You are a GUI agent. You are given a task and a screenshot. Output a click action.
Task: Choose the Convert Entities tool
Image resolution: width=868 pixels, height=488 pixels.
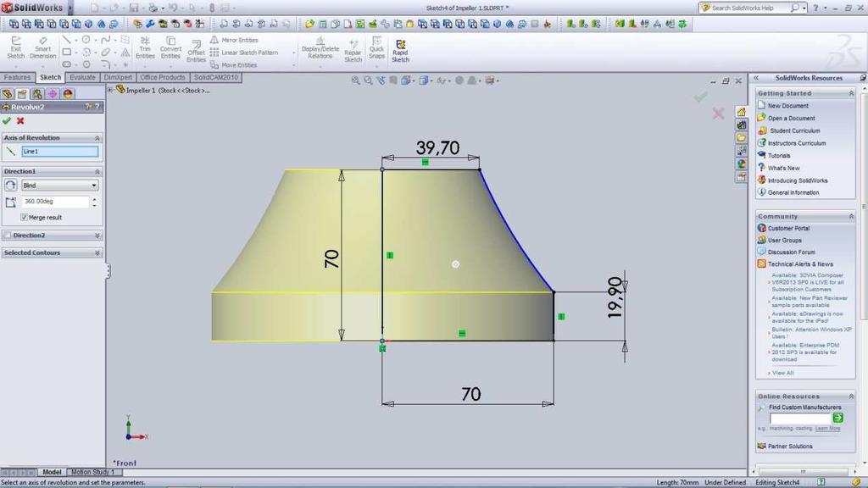[x=170, y=47]
